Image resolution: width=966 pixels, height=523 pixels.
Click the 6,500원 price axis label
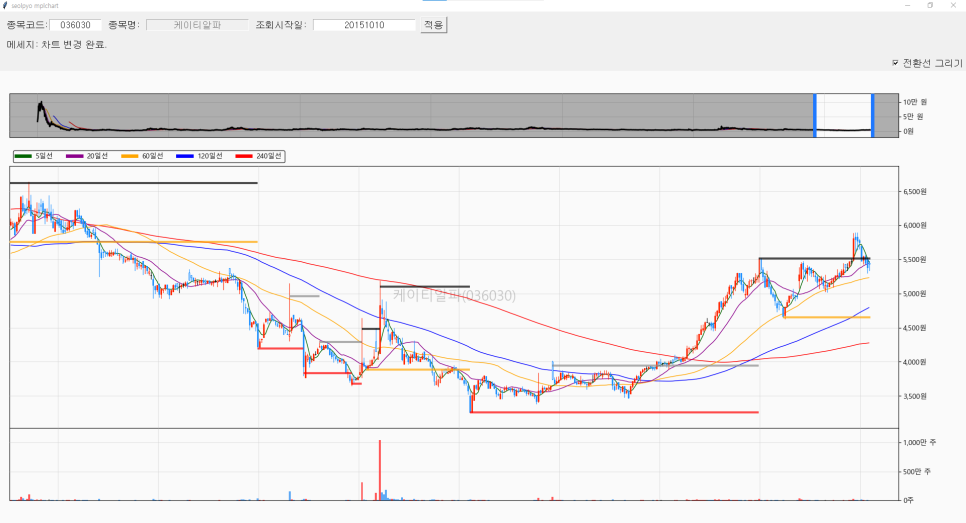pyautogui.click(x=915, y=192)
